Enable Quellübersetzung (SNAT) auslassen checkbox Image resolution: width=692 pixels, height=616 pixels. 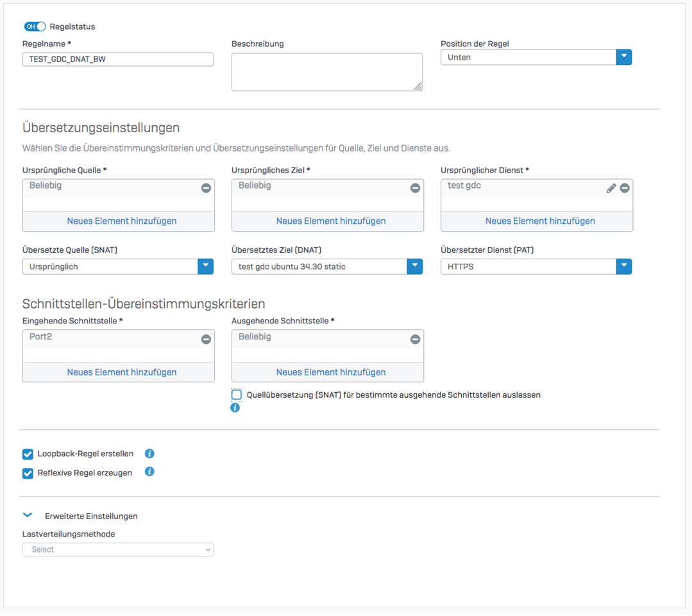(x=237, y=395)
